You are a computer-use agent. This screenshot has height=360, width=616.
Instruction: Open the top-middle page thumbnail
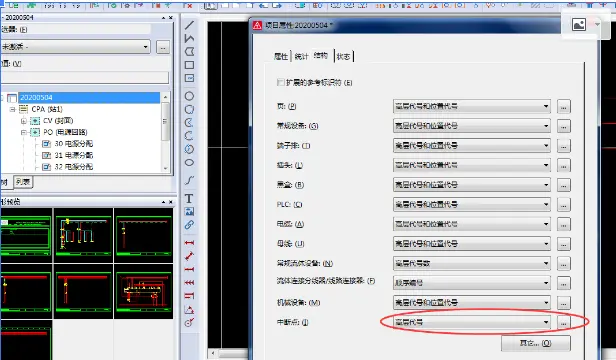(x=83, y=235)
